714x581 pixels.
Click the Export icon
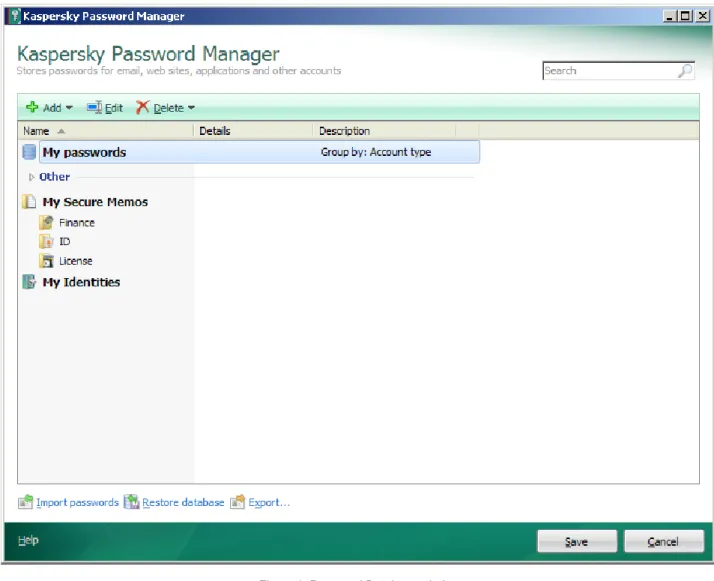point(238,502)
